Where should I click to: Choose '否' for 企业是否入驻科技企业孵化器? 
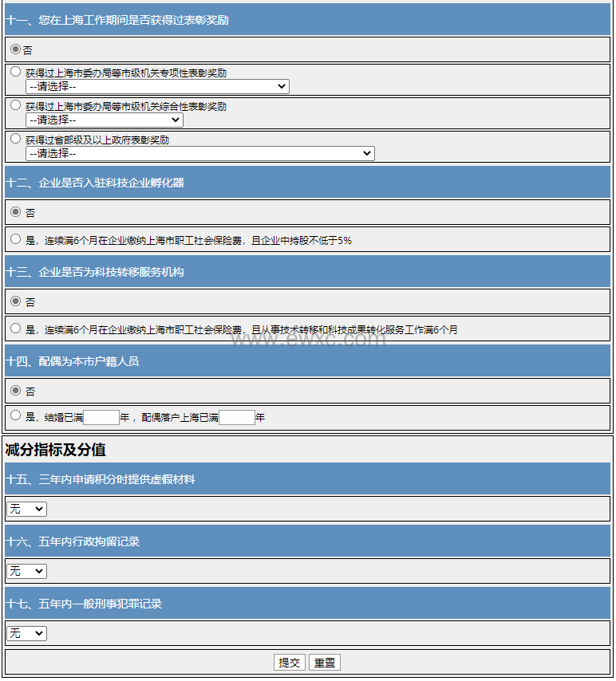point(15,212)
